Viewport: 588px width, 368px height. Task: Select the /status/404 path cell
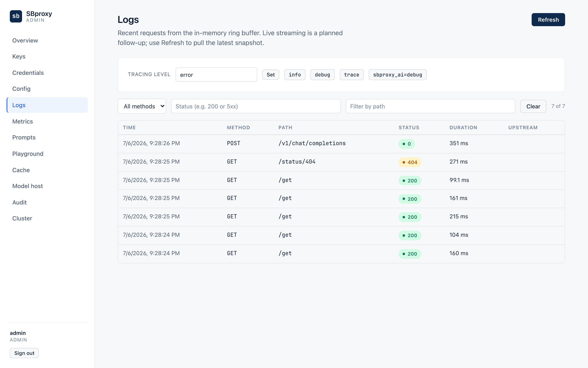point(297,162)
